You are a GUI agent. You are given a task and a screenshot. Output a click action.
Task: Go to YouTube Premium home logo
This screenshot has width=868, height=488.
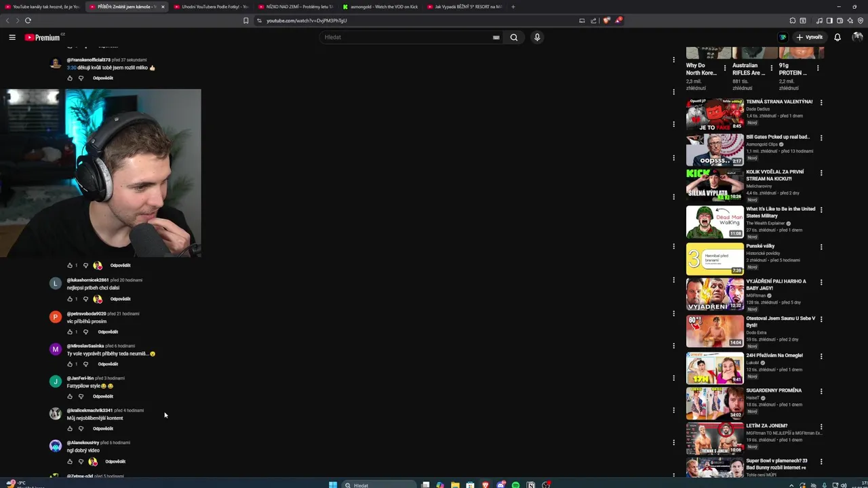click(43, 37)
